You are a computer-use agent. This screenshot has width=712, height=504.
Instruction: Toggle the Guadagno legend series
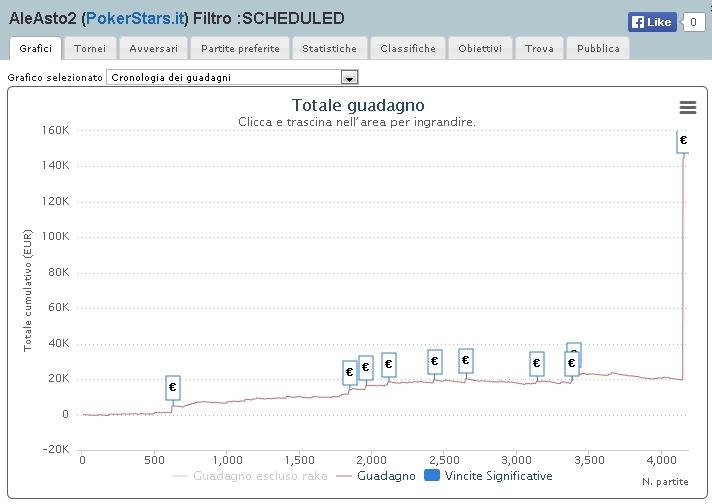click(376, 476)
